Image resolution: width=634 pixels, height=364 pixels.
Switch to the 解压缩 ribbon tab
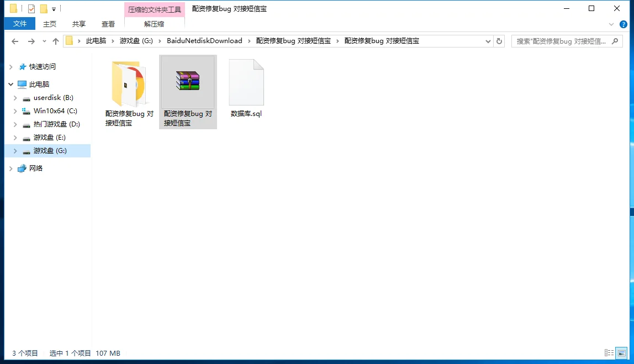pos(154,24)
